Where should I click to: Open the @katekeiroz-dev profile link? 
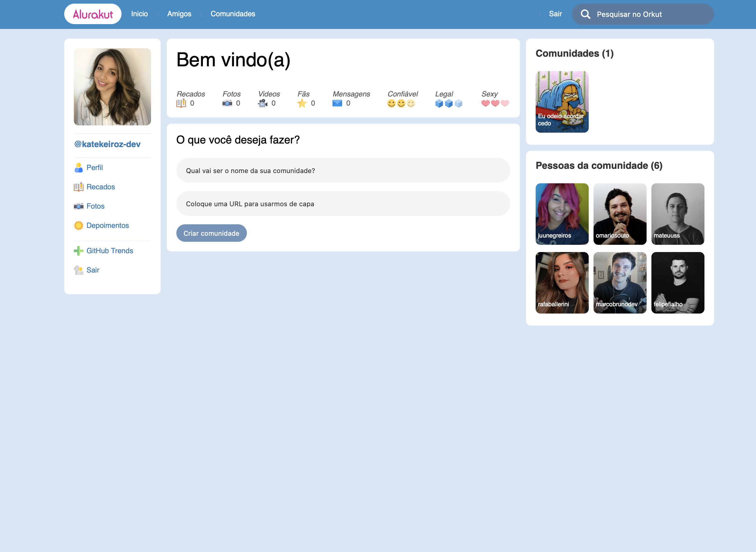(x=108, y=144)
